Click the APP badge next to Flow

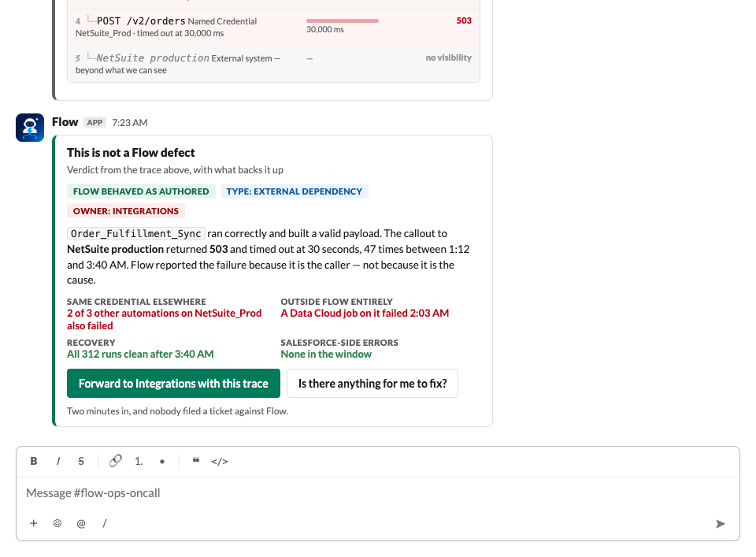(x=94, y=122)
